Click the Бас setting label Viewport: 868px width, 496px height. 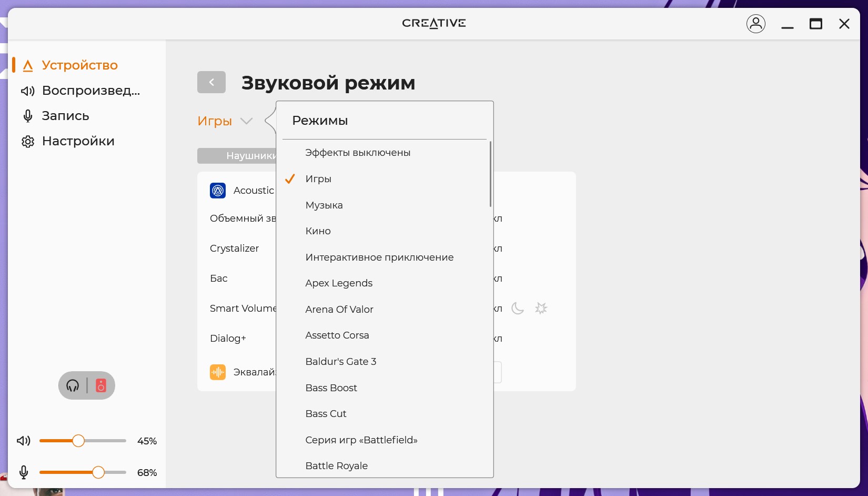coord(219,279)
